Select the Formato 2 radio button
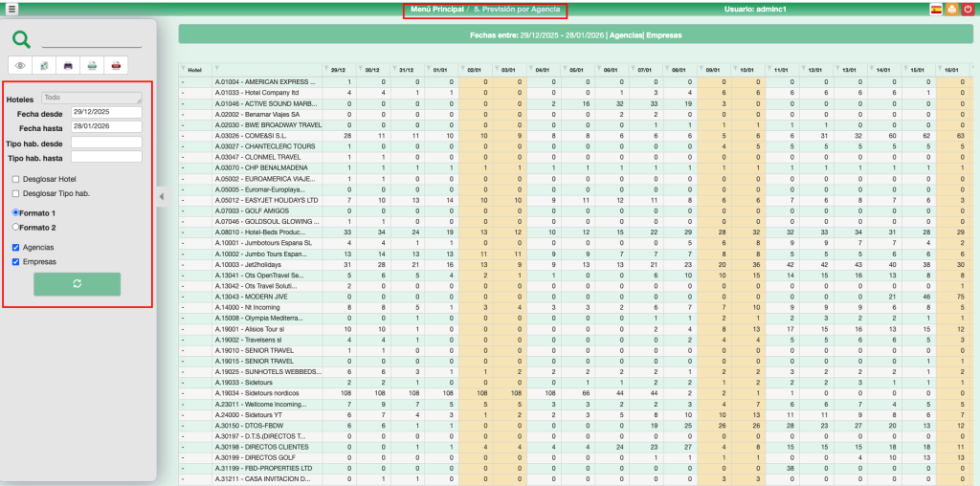Image resolution: width=980 pixels, height=486 pixels. click(x=15, y=228)
